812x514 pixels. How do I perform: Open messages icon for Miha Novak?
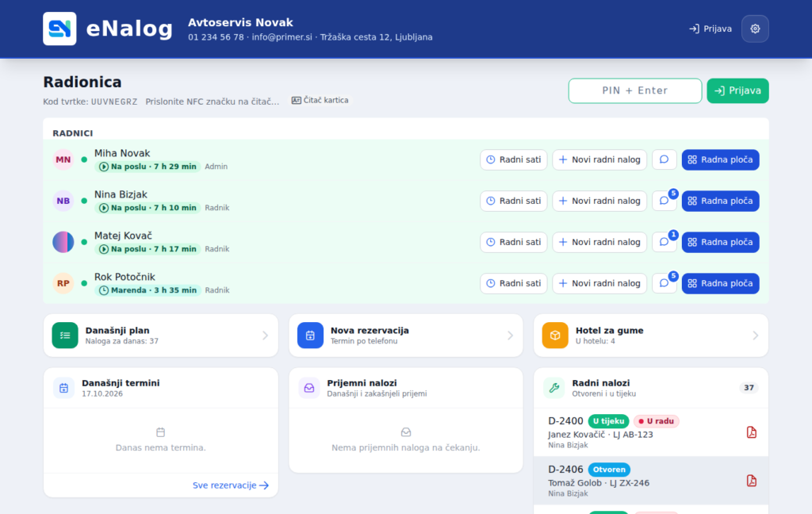[x=665, y=159]
